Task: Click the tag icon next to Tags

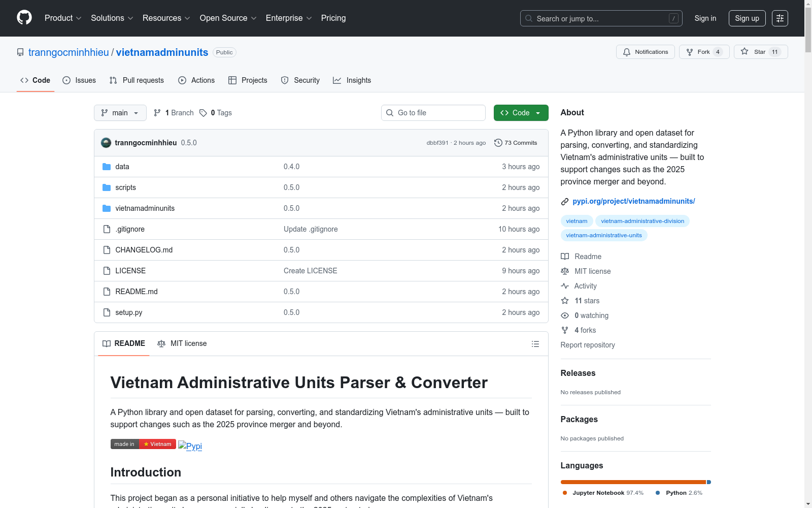Action: pos(203,113)
